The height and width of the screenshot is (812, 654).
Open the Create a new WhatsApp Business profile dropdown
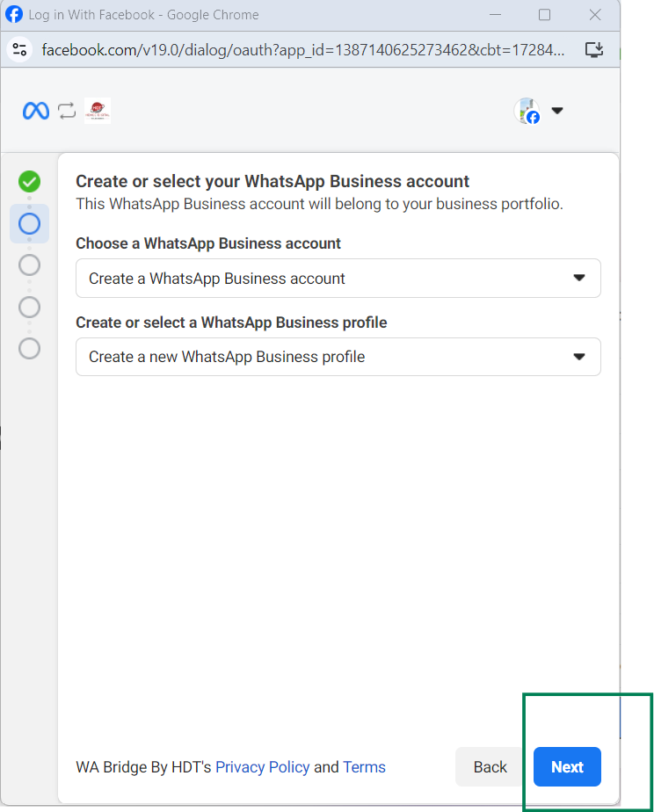pos(338,357)
